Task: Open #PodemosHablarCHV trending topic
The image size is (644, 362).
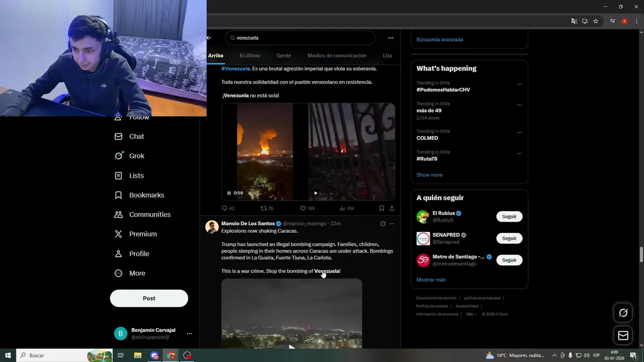Action: (443, 89)
